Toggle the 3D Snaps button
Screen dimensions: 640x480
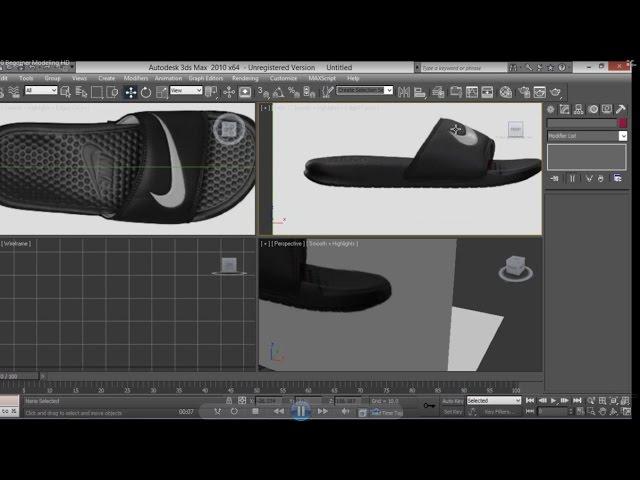(x=263, y=92)
